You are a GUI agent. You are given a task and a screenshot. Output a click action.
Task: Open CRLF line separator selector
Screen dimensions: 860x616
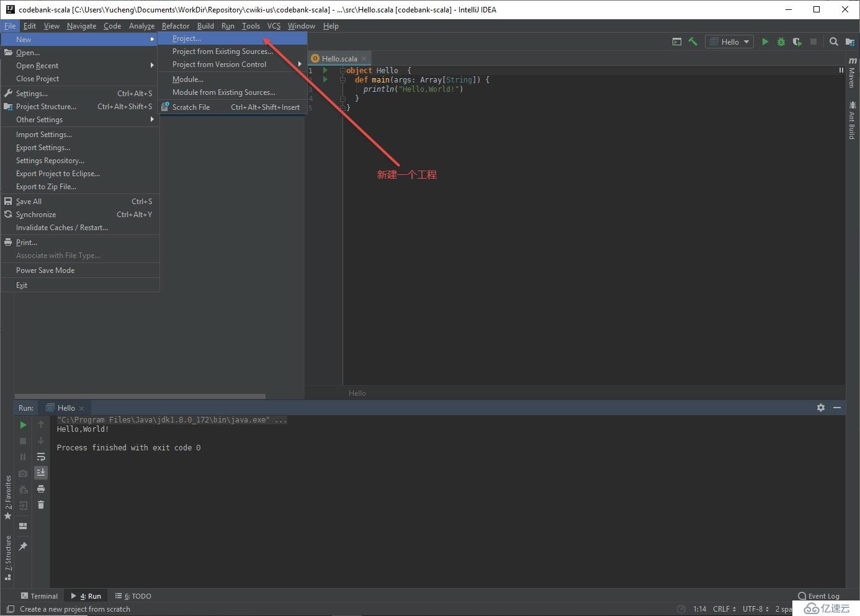724,609
